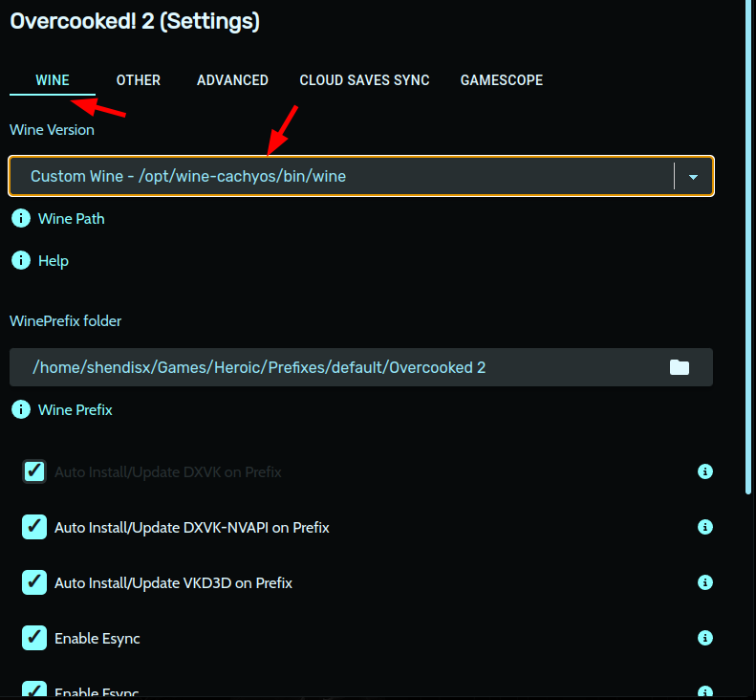Screen dimensions: 756x700
Task: Click the Wine Prefix info icon
Action: coord(21,409)
